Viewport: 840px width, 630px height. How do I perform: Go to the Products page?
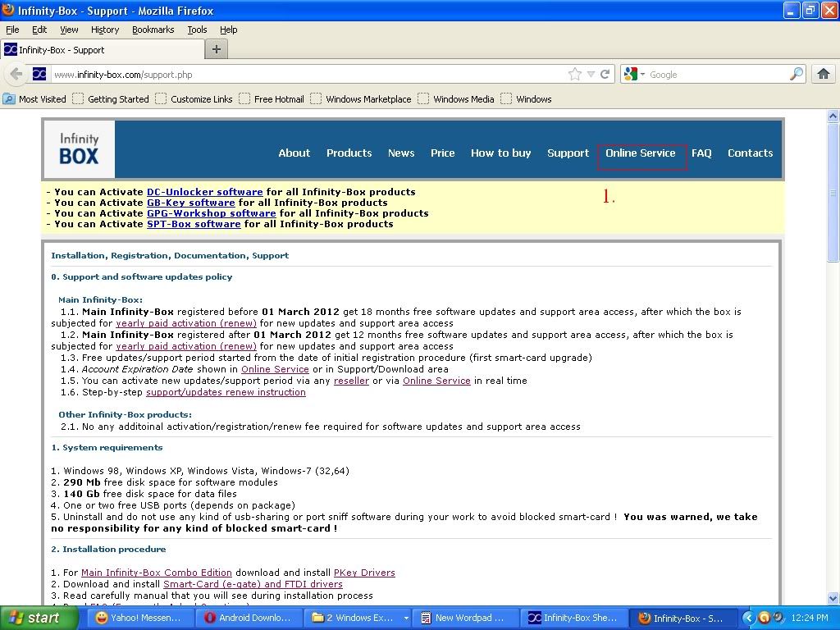(x=349, y=153)
